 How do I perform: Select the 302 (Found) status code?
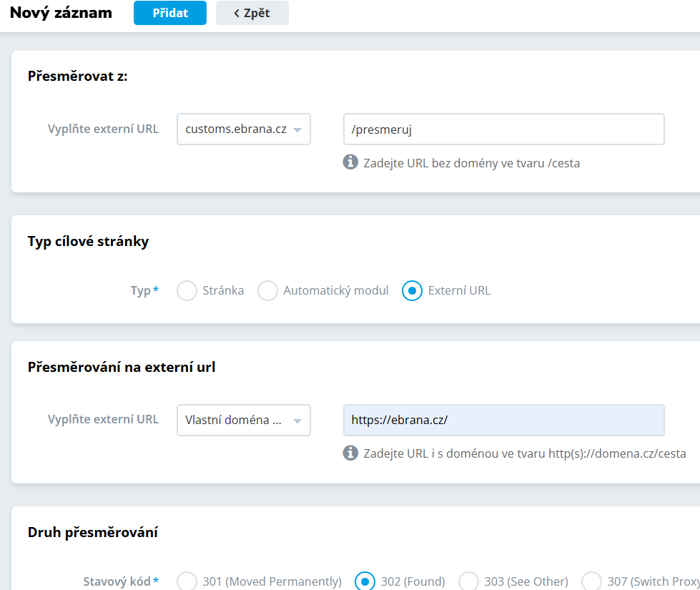pos(365,581)
